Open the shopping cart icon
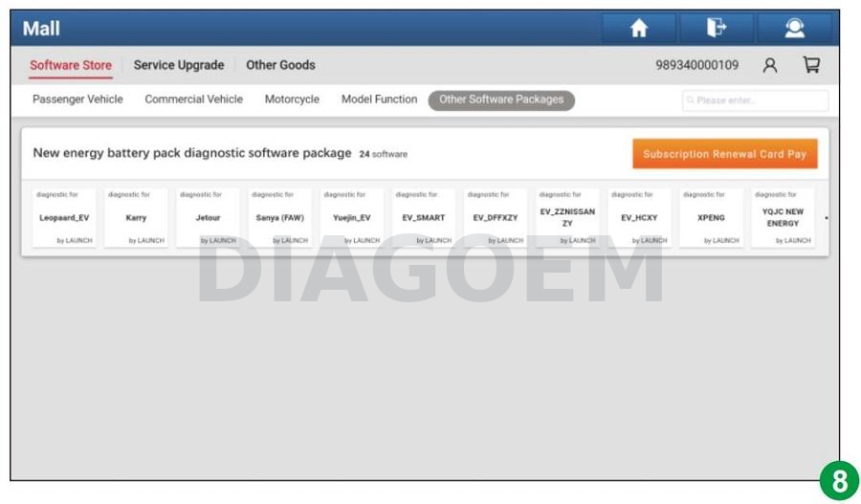Viewport: 861px width, 504px height. (x=811, y=65)
